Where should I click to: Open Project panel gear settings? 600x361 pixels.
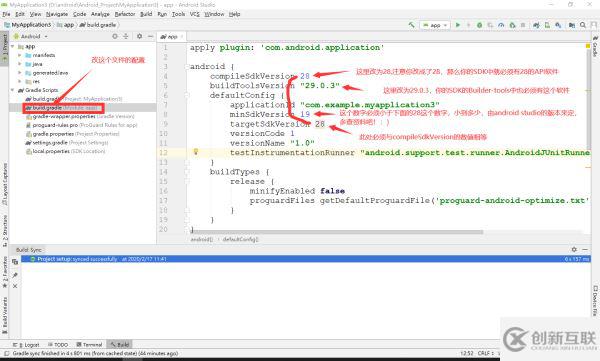(x=139, y=36)
